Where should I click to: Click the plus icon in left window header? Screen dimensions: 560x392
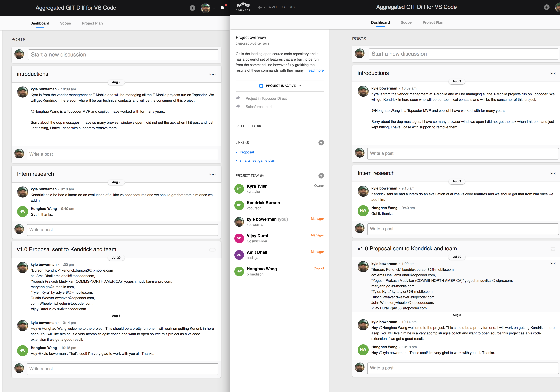[192, 8]
